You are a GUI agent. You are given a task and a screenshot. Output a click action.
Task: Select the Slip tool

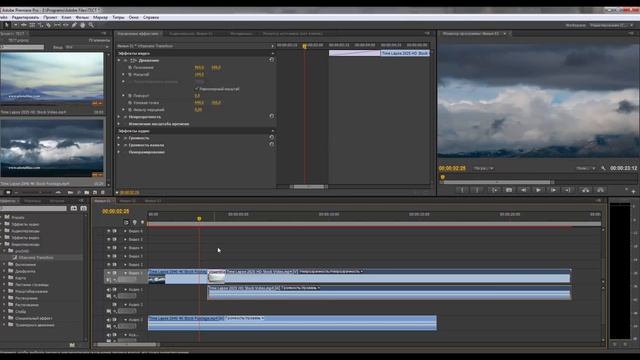57,25
